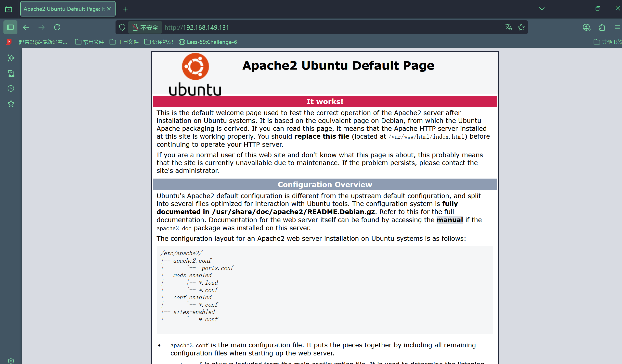
Task: Translate this page icon
Action: pyautogui.click(x=509, y=27)
